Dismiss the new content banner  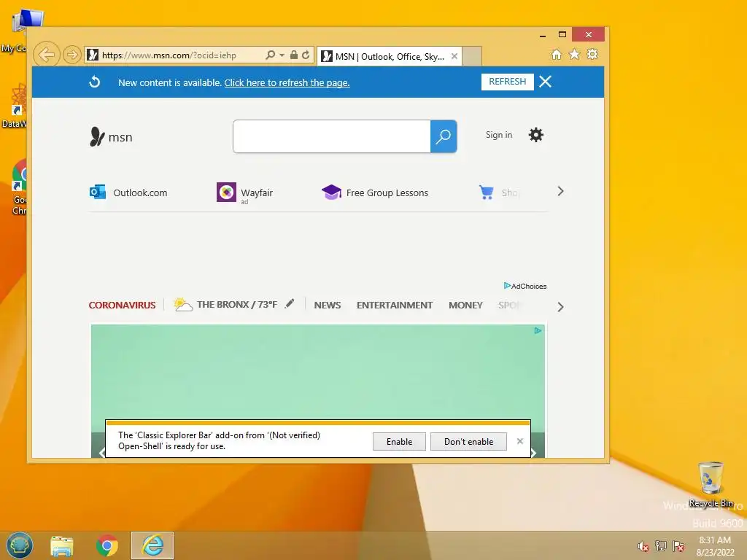pyautogui.click(x=545, y=82)
